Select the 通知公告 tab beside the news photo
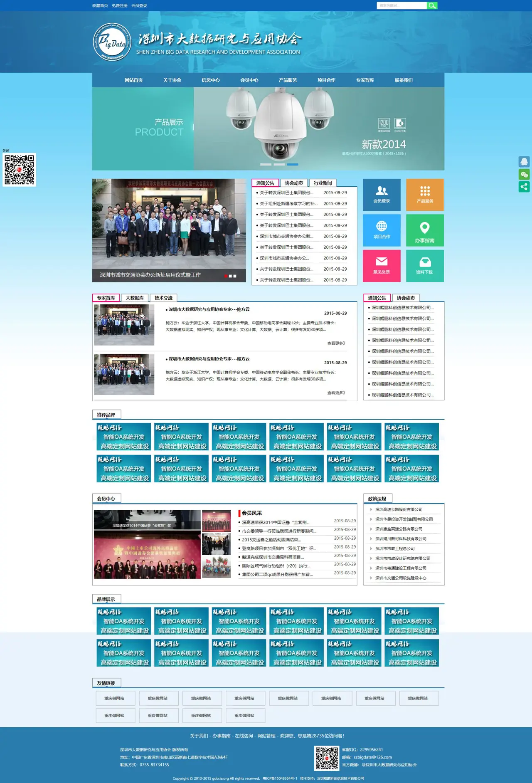The width and height of the screenshot is (532, 783). (265, 183)
